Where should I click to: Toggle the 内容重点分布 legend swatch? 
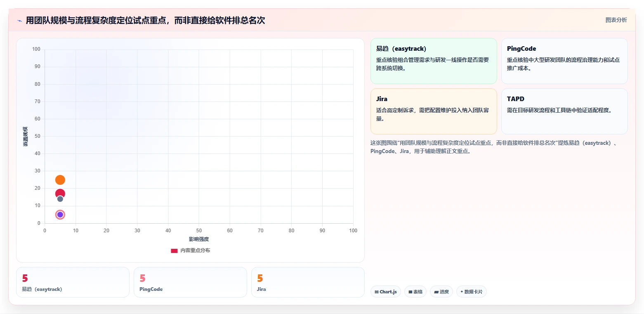tap(174, 251)
